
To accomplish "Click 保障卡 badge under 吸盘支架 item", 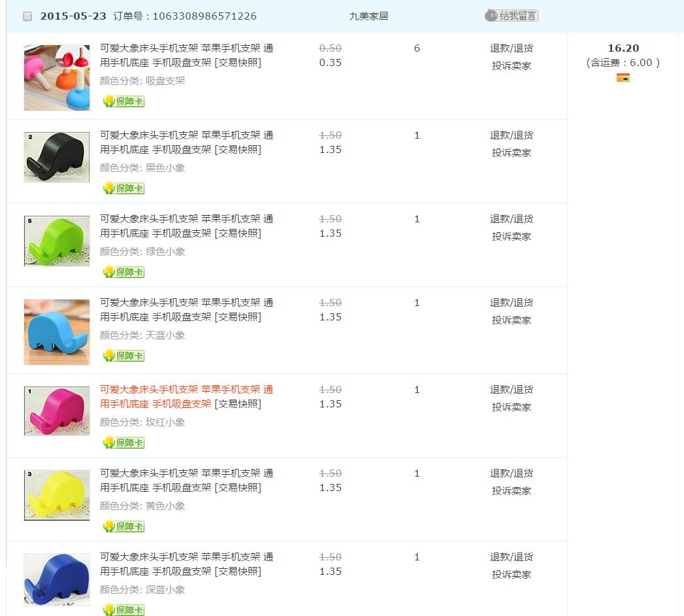I will click(124, 101).
